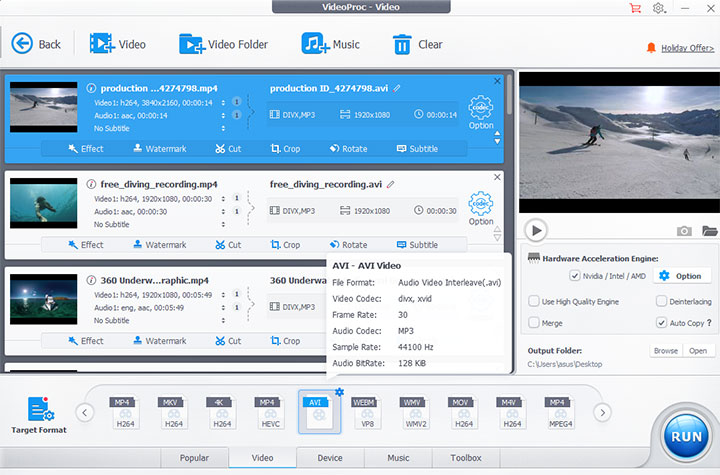
Task: Click Browse for the output folder
Action: pos(665,351)
